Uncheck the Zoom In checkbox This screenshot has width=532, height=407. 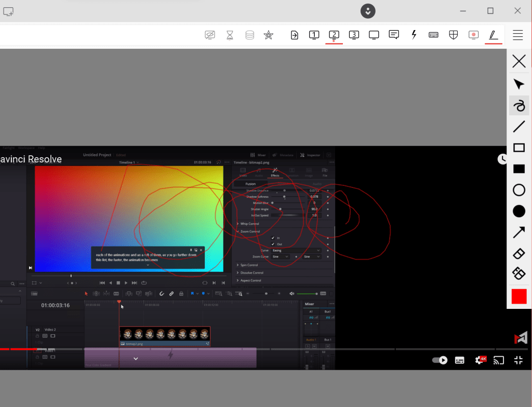(273, 238)
